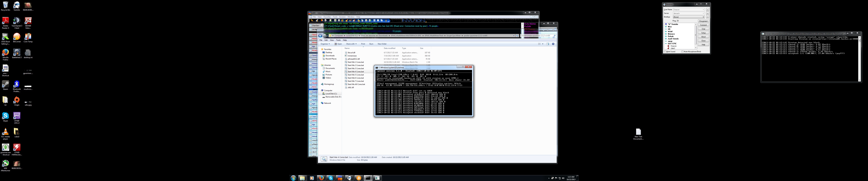Open the Origin desktop icon
The width and height of the screenshot is (868, 181).
tap(17, 101)
